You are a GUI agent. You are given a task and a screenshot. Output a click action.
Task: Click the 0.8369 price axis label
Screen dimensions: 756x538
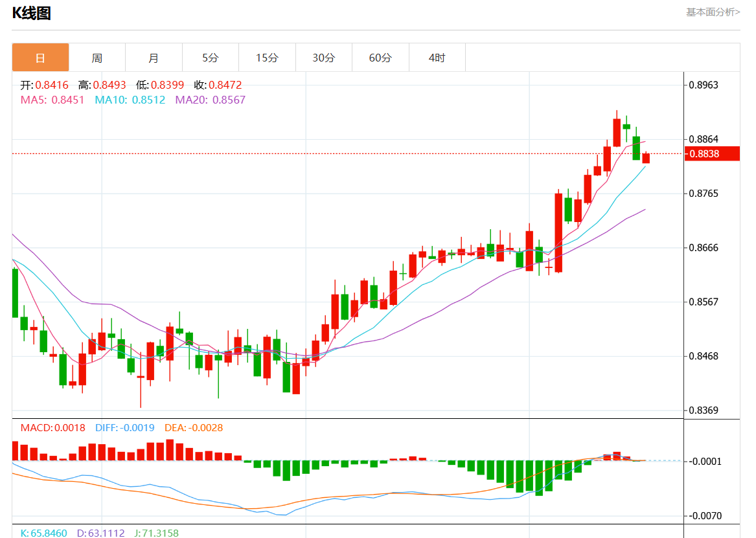click(x=704, y=410)
